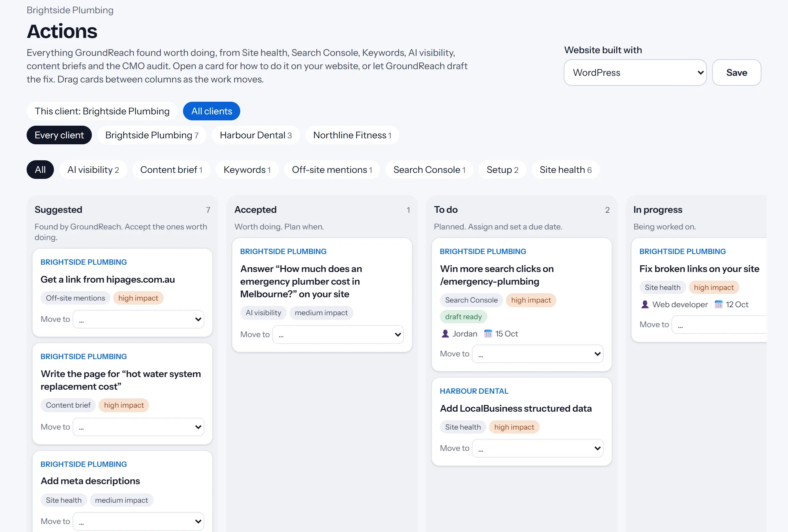Image resolution: width=788 pixels, height=532 pixels.
Task: Click the person icon beside Web developer
Action: pyautogui.click(x=645, y=305)
